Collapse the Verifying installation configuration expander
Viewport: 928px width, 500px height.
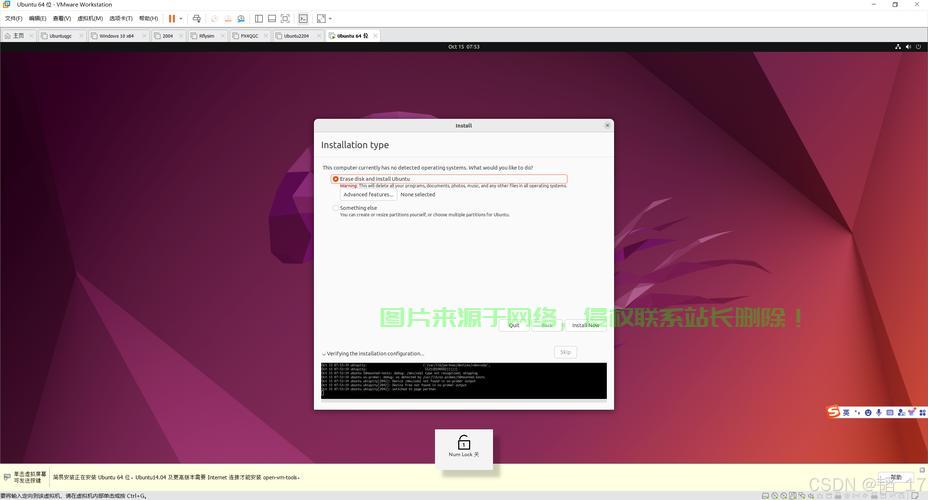(x=324, y=354)
